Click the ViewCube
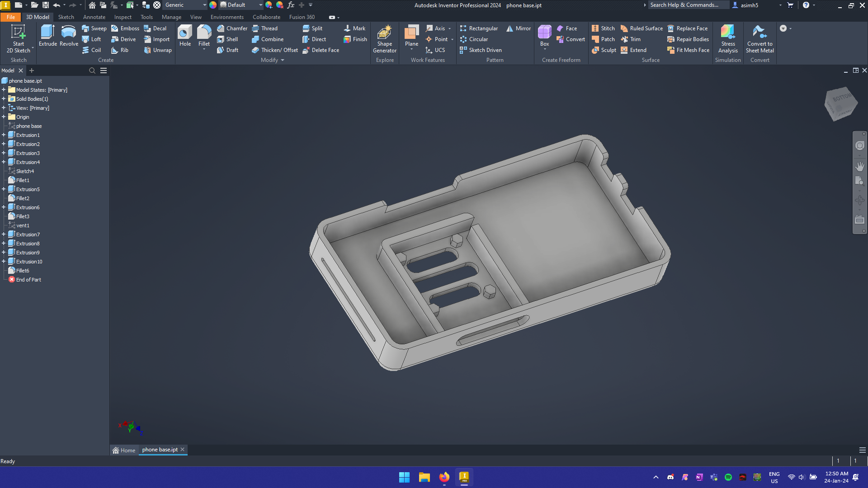This screenshot has height=488, width=868. [840, 104]
